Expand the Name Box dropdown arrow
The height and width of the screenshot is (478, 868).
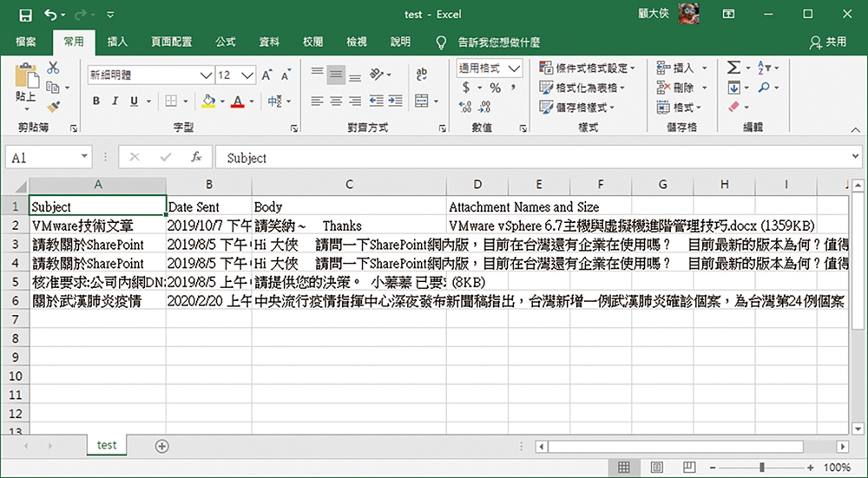pos(83,156)
